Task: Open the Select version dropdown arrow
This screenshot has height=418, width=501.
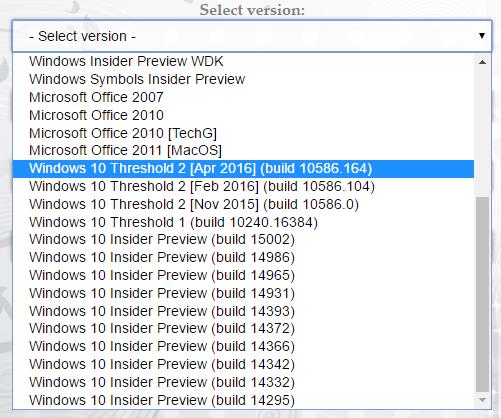Action: [481, 36]
